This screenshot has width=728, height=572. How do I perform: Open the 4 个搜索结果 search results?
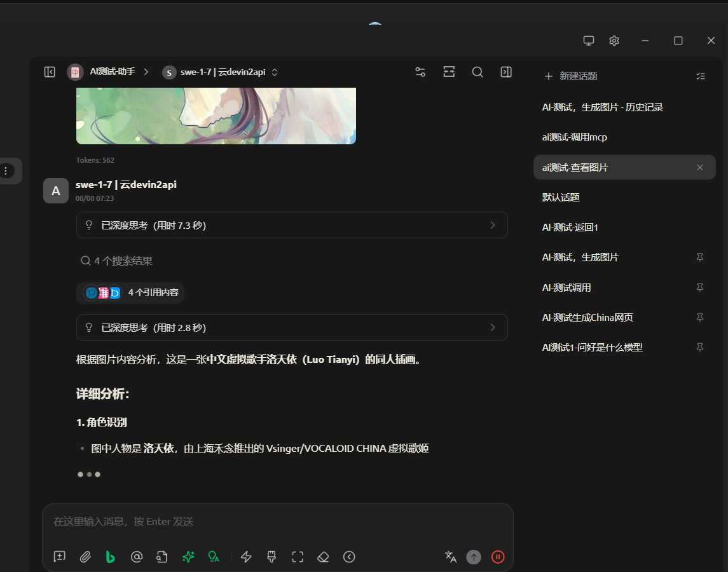pyautogui.click(x=116, y=261)
